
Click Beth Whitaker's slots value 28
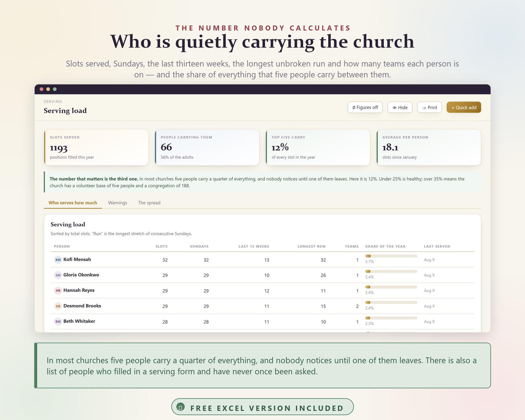pos(165,322)
